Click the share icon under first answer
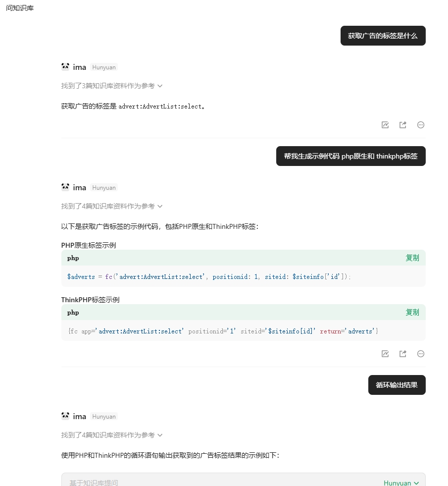The width and height of the screenshot is (448, 486). click(403, 125)
